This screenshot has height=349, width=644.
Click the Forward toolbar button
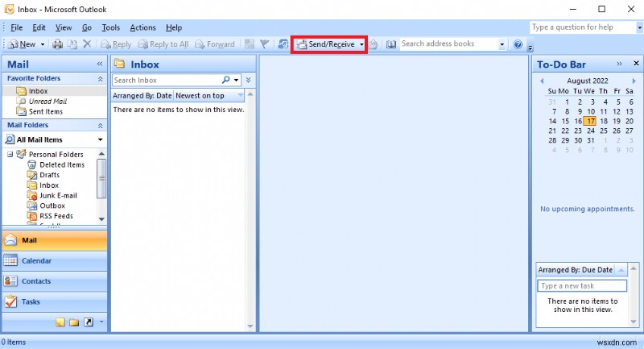point(215,44)
